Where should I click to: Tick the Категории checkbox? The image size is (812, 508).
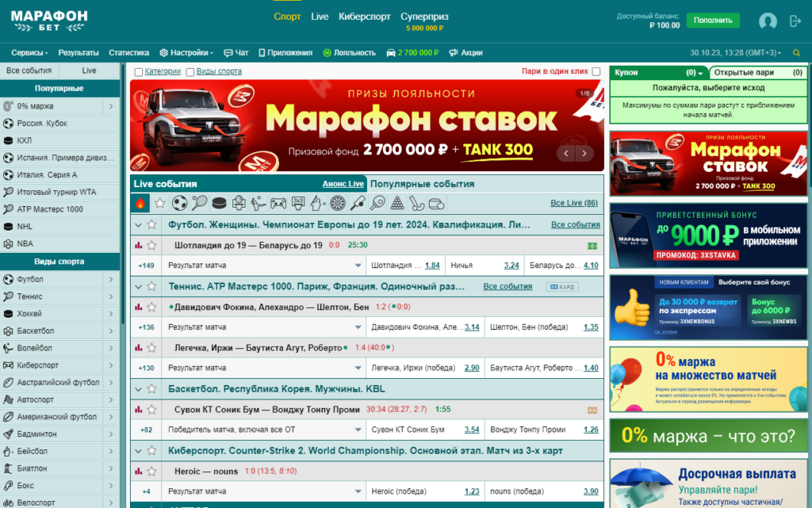[138, 72]
